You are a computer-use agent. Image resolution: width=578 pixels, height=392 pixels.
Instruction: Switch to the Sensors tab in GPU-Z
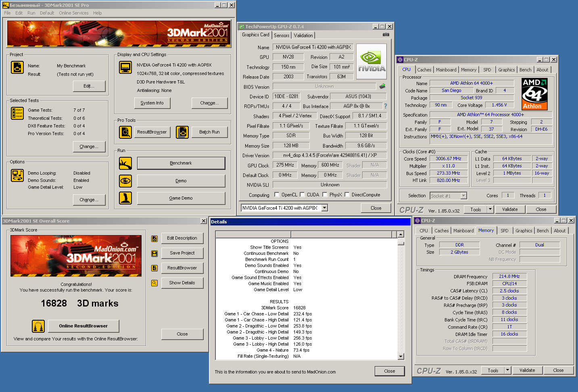point(282,35)
